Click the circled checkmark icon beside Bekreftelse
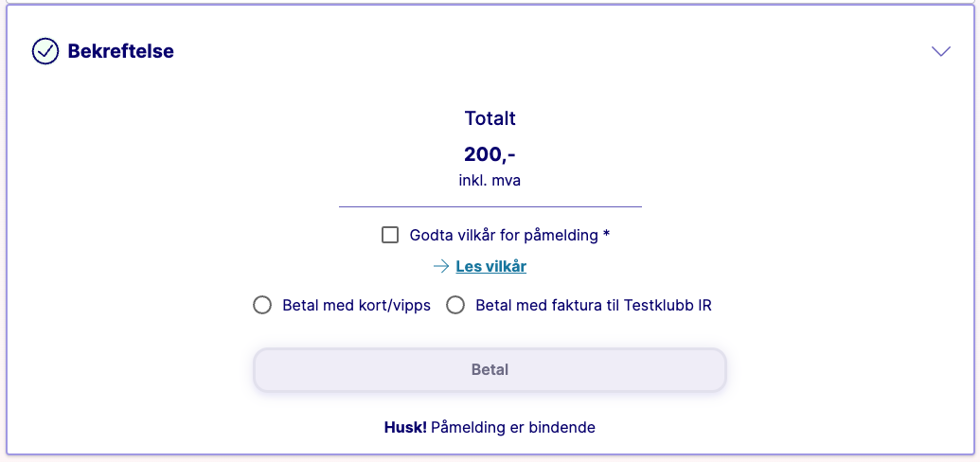The width and height of the screenshot is (980, 462). pyautogui.click(x=45, y=51)
